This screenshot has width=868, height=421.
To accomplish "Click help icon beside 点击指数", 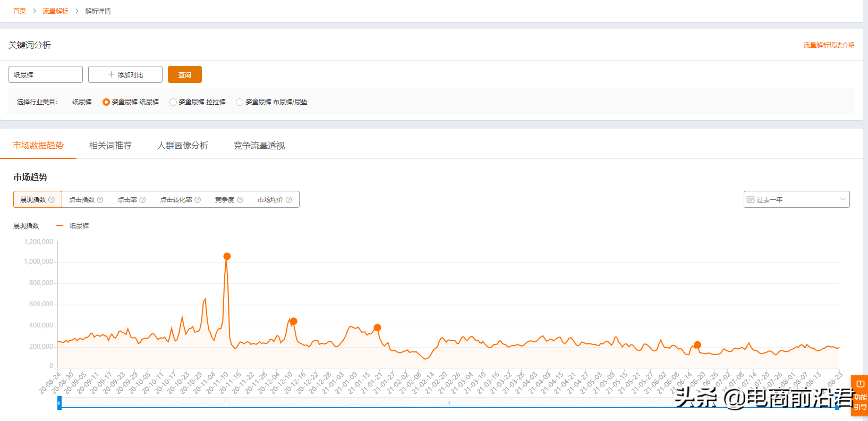I will click(100, 200).
